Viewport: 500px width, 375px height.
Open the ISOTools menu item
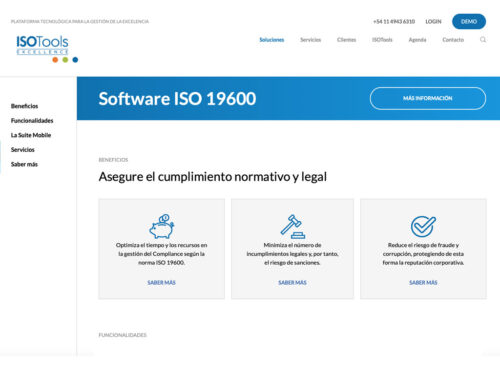pos(382,40)
